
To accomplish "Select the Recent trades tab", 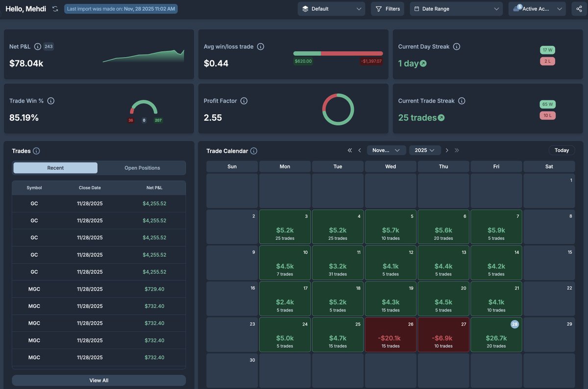I will click(x=55, y=167).
